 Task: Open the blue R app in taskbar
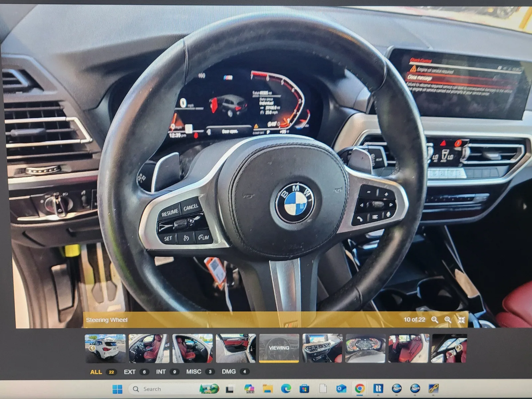click(x=378, y=388)
